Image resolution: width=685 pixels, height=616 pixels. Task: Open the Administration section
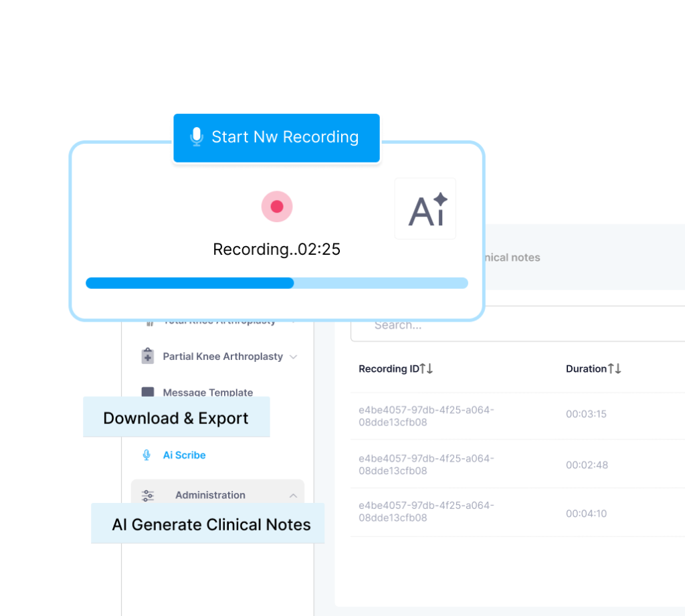coord(217,492)
